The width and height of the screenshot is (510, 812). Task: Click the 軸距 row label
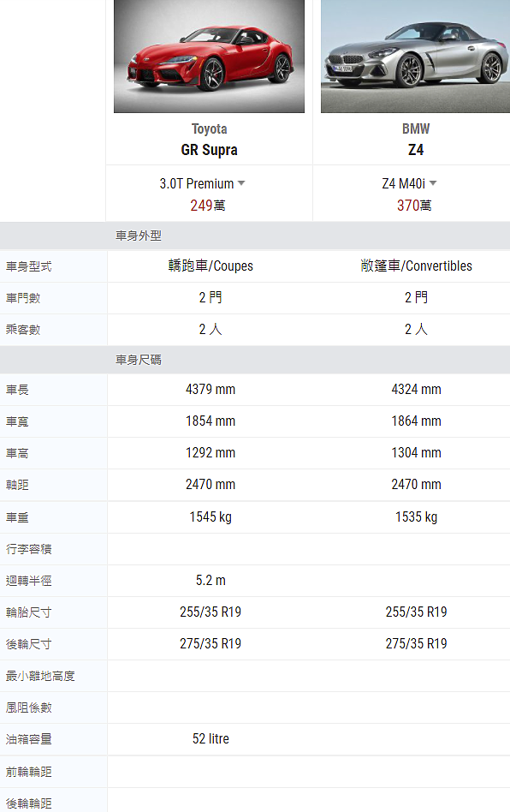point(17,486)
